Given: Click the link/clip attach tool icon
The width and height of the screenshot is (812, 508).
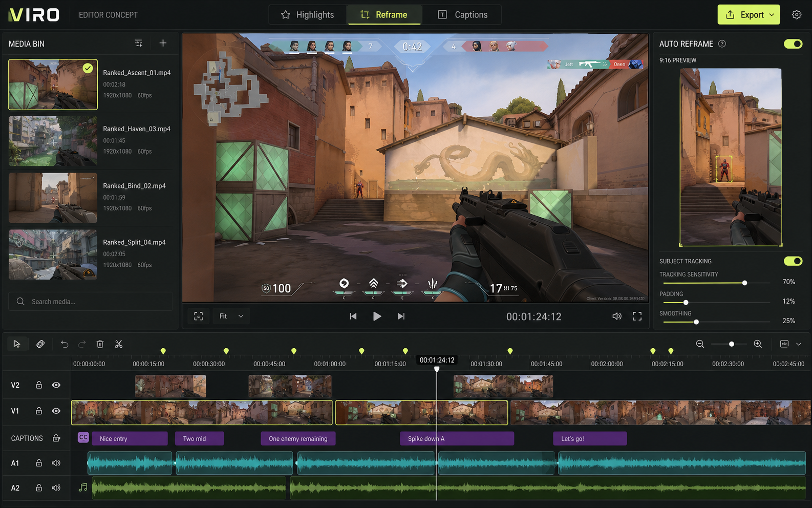Looking at the screenshot, I should pyautogui.click(x=40, y=344).
